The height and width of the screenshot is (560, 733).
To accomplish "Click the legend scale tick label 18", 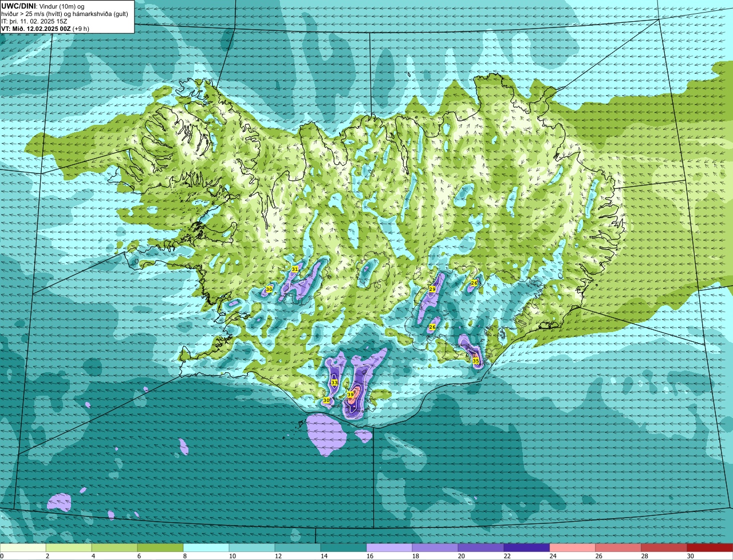I will click(x=416, y=556).
